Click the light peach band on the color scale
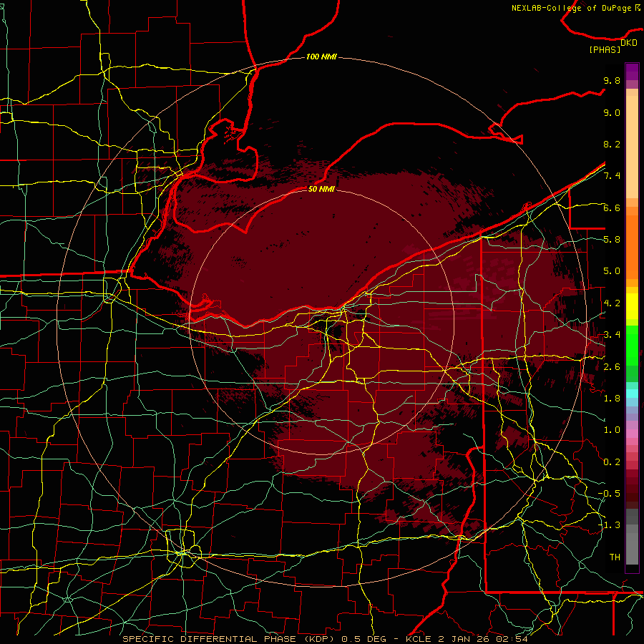Screen dimensions: 644x644 click(x=632, y=148)
